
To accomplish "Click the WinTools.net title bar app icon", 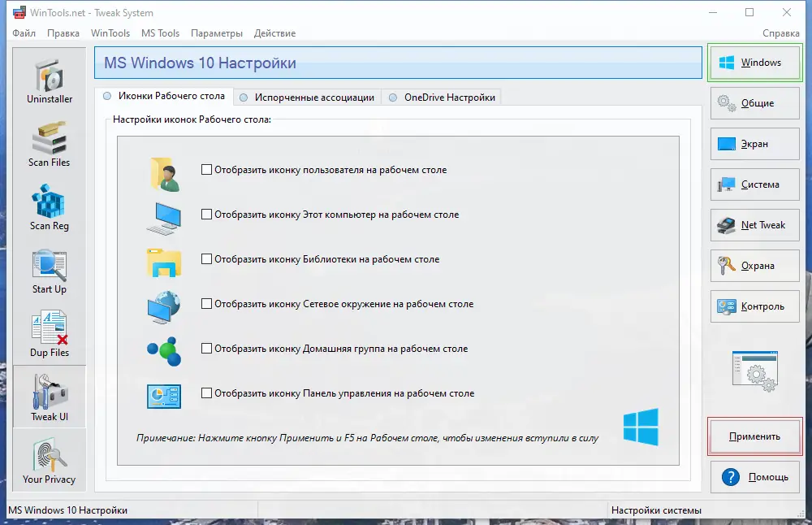I will (x=19, y=12).
